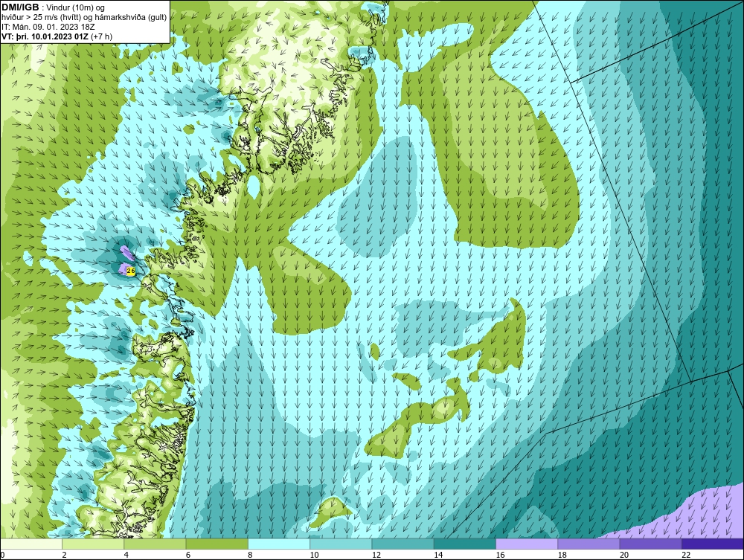Select the 4-6 m/s green legend swatch
The height and width of the screenshot is (560, 744).
[x=155, y=544]
